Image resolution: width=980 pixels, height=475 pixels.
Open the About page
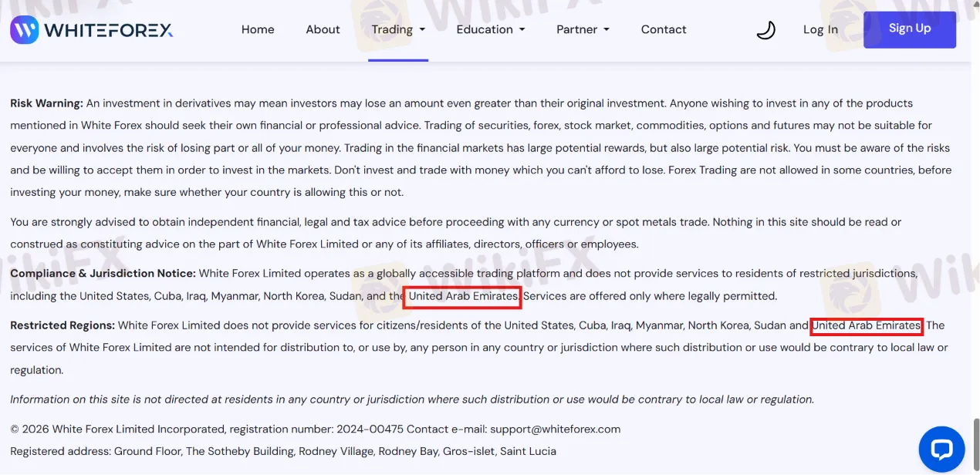323,29
